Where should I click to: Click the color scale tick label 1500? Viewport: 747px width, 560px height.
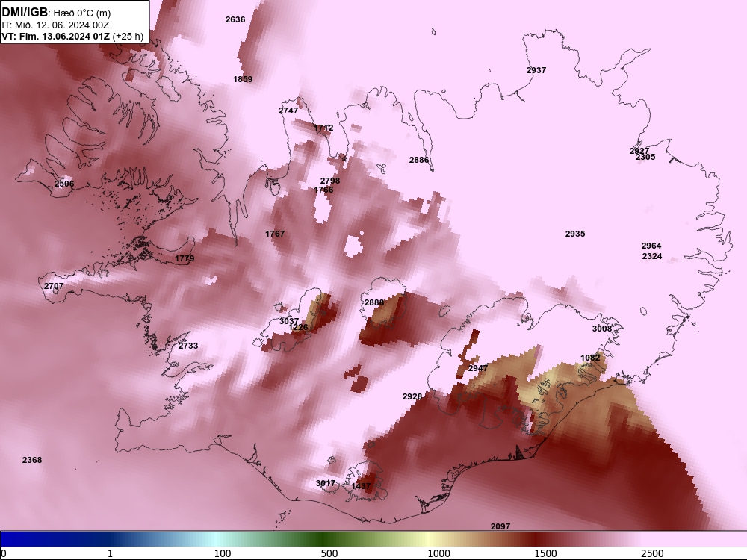click(x=545, y=553)
